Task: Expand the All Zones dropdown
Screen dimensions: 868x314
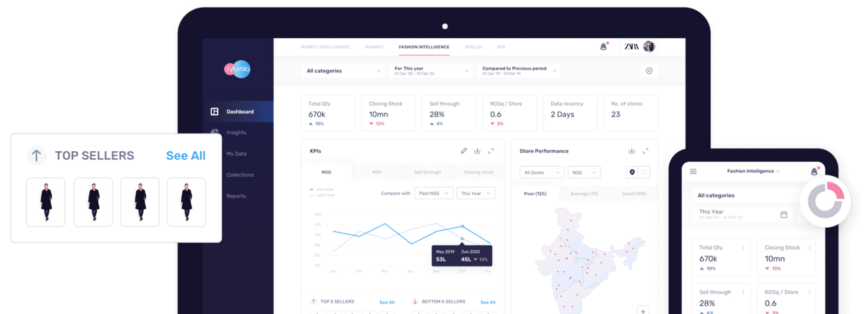Action: pos(542,172)
